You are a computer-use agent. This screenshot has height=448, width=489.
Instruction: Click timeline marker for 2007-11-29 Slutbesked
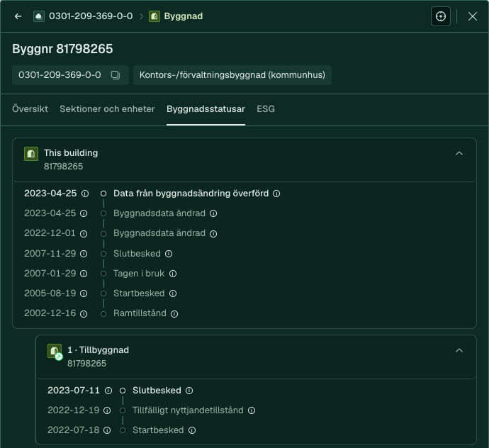(x=103, y=254)
